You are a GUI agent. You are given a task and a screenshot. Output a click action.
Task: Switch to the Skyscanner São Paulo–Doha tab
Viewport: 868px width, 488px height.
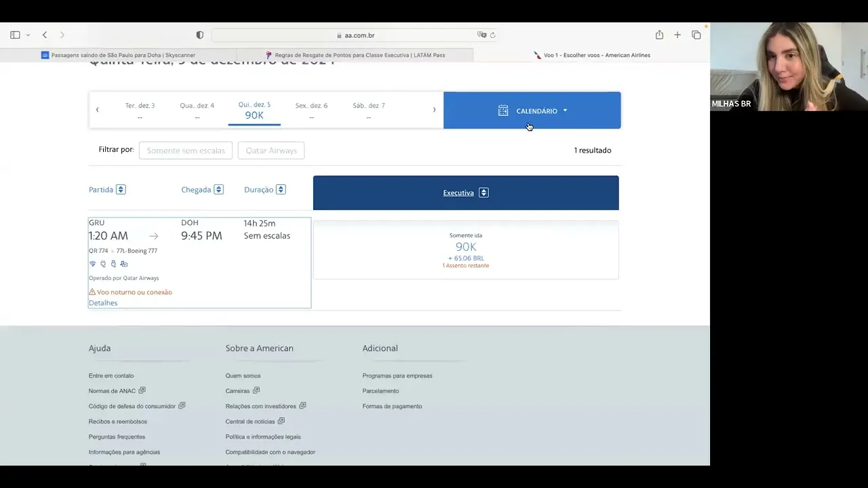pos(118,55)
